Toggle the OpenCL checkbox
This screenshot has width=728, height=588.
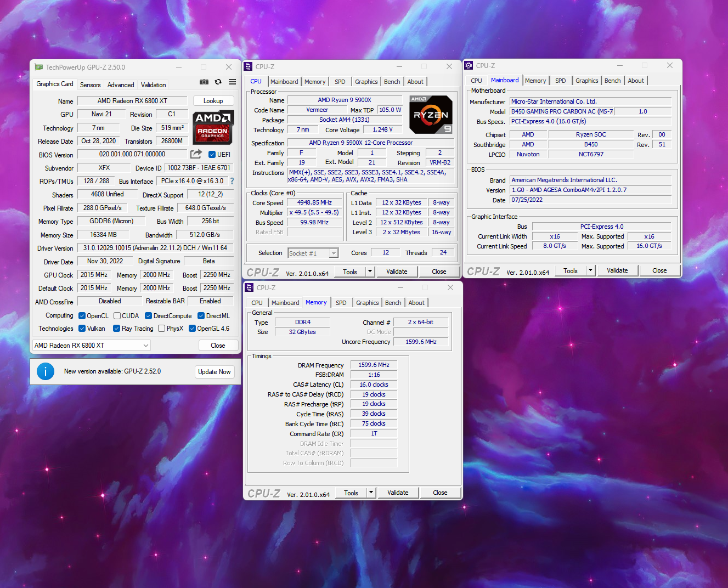[x=82, y=316]
